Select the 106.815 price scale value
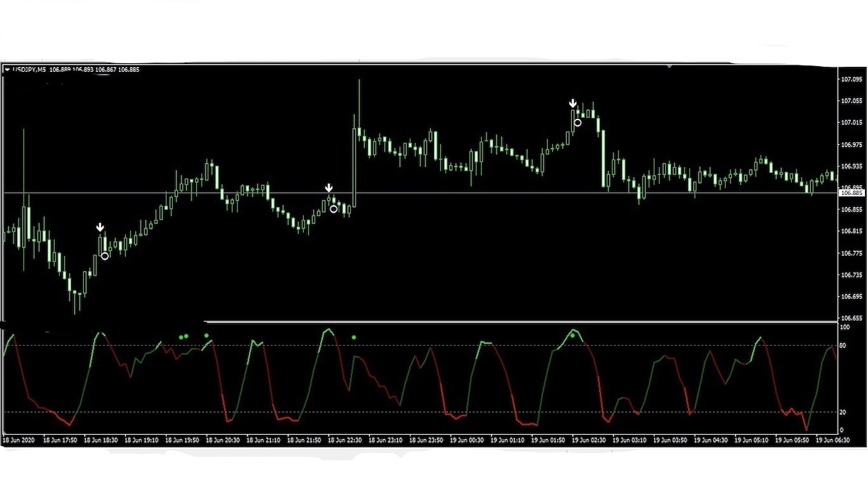Image resolution: width=868 pixels, height=488 pixels. click(x=852, y=231)
